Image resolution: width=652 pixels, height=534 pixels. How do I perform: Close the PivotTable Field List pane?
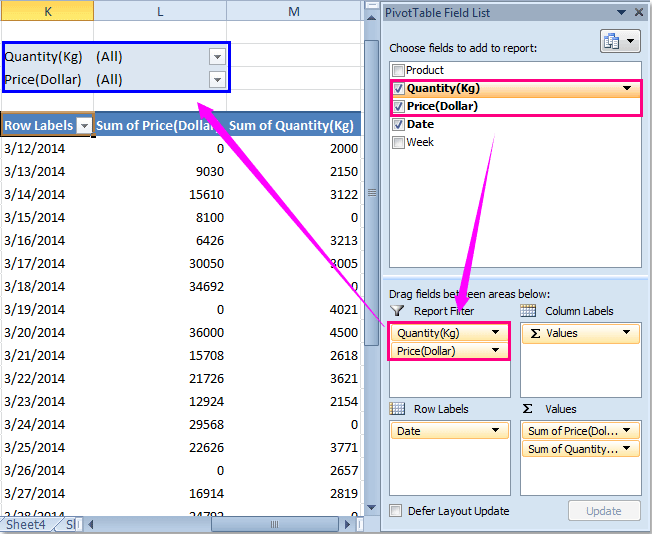[638, 12]
